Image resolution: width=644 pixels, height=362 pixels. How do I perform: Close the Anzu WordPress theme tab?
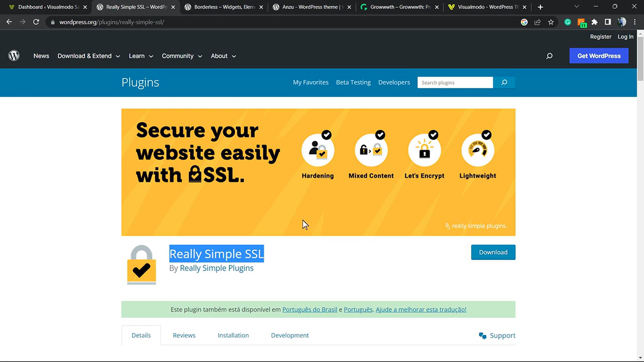pyautogui.click(x=349, y=7)
